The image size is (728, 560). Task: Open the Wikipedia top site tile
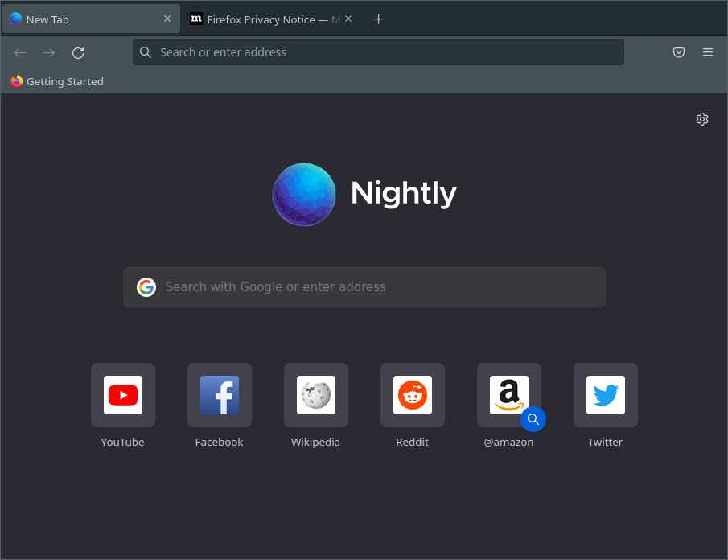[x=316, y=395]
